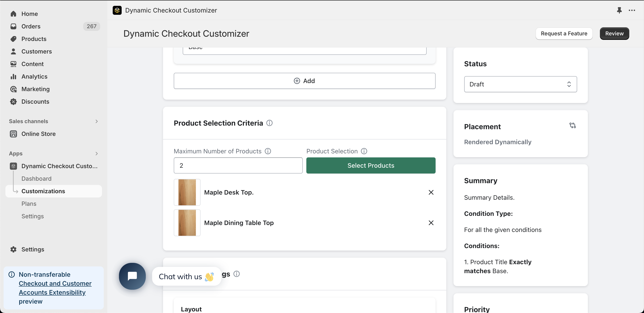Open the app's Settings subpage
644x313 pixels.
[x=32, y=216]
